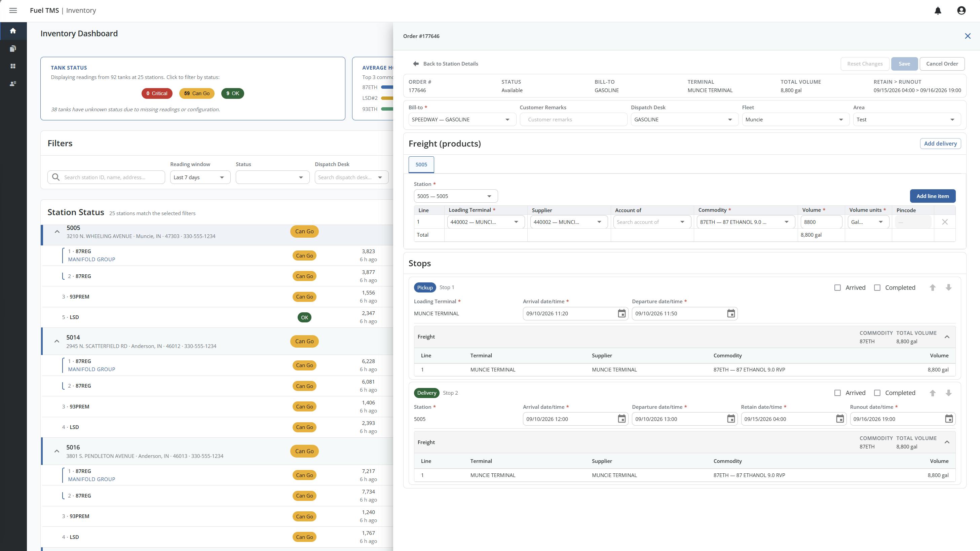Open calendar for Retain date/time
This screenshot has width=980, height=551.
click(x=840, y=419)
